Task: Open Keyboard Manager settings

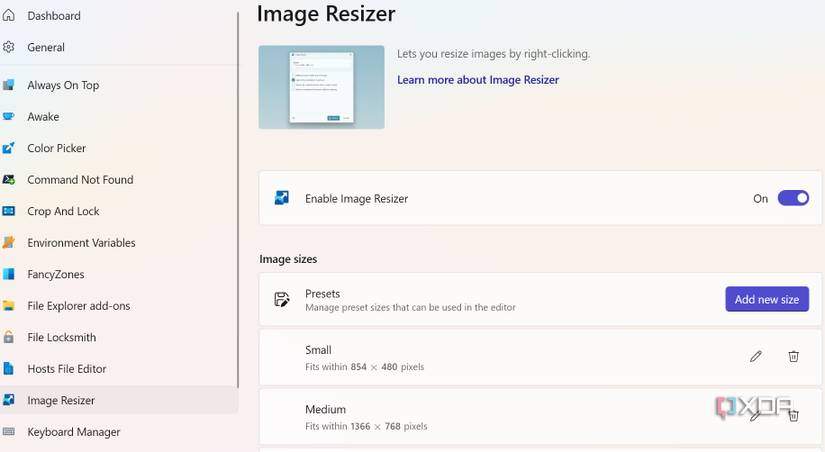Action: tap(74, 432)
